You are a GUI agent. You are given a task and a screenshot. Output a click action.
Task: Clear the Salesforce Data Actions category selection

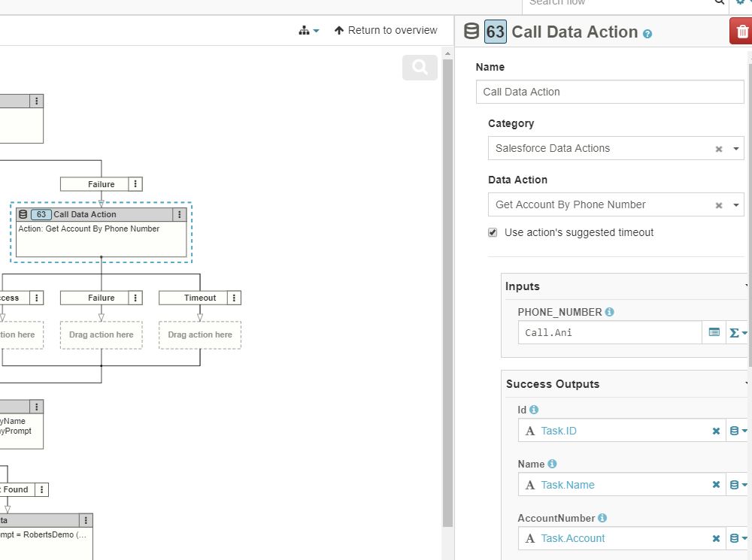pyautogui.click(x=718, y=149)
